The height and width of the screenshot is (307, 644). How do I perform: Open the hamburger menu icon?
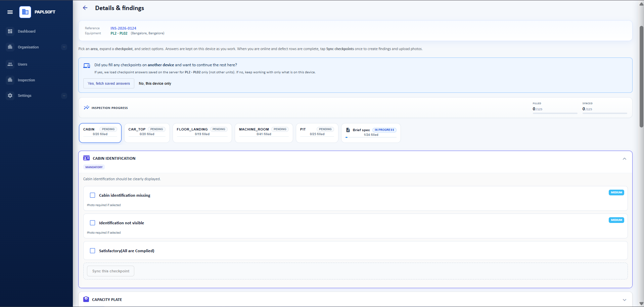coord(10,12)
